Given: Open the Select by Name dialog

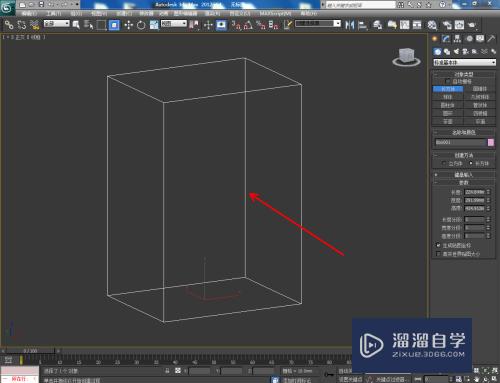Looking at the screenshot, I should (x=88, y=25).
